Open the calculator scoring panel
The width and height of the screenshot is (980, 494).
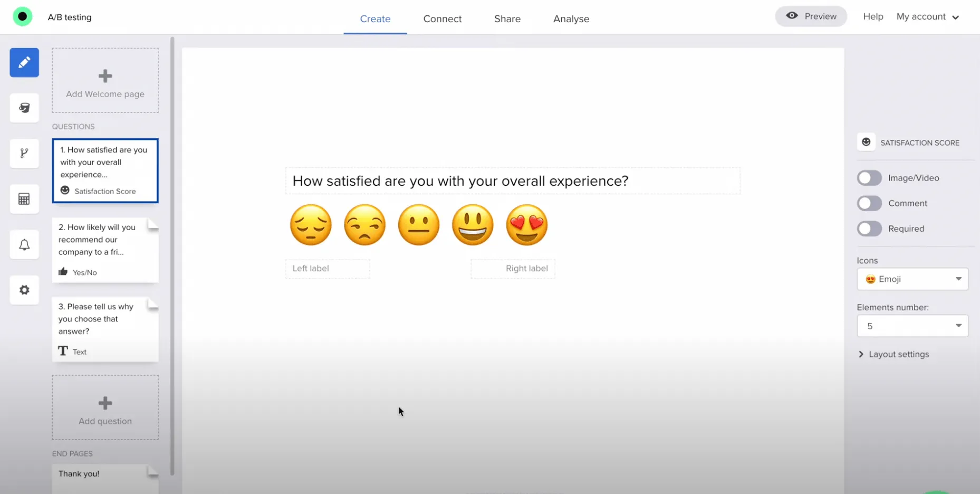(x=24, y=199)
